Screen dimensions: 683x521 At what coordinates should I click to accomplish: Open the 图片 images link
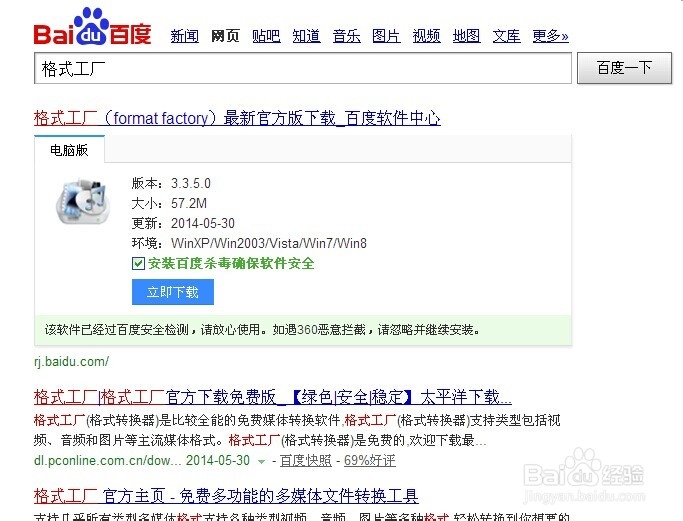click(386, 36)
